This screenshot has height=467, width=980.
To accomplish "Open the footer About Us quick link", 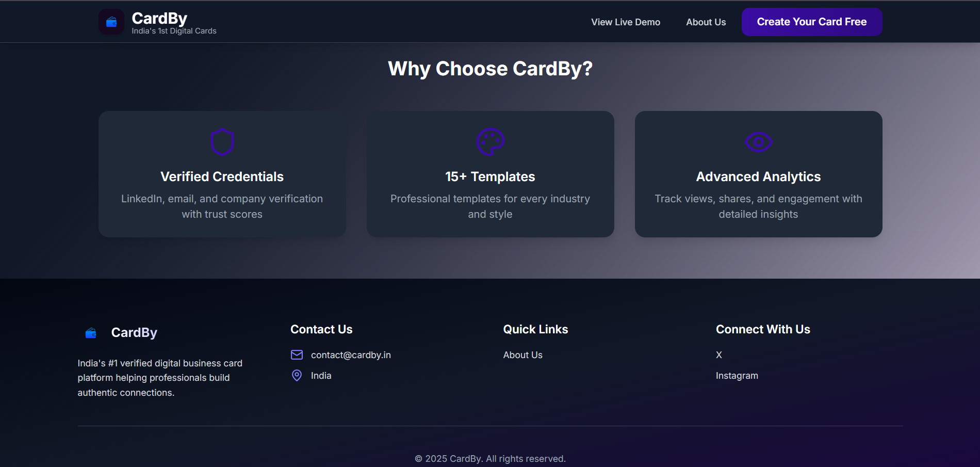I will tap(522, 355).
